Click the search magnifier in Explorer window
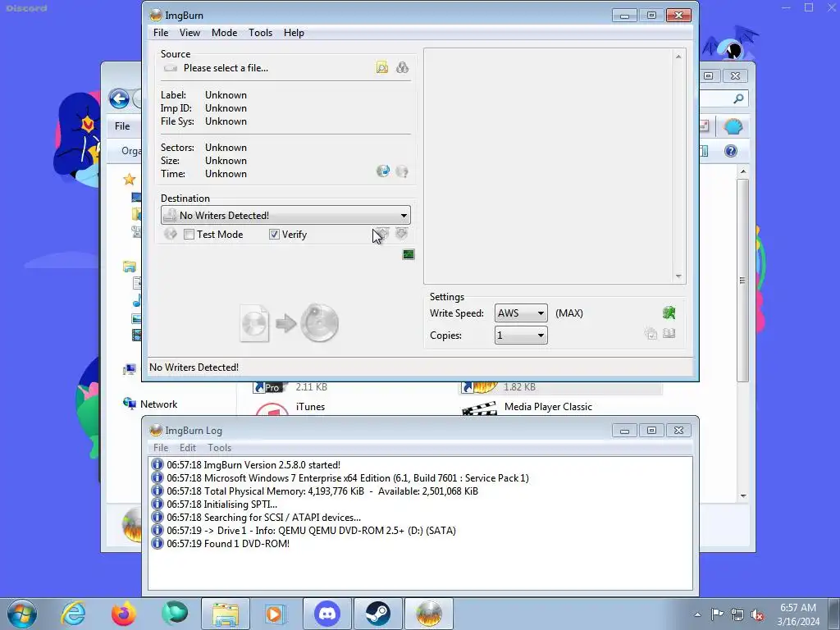The image size is (840, 630). (x=738, y=98)
